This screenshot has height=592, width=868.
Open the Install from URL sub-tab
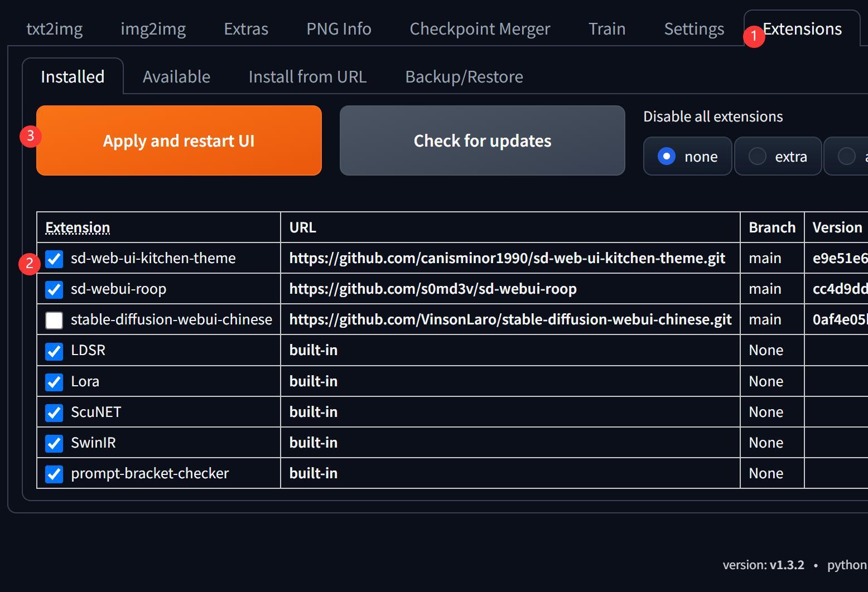[307, 76]
